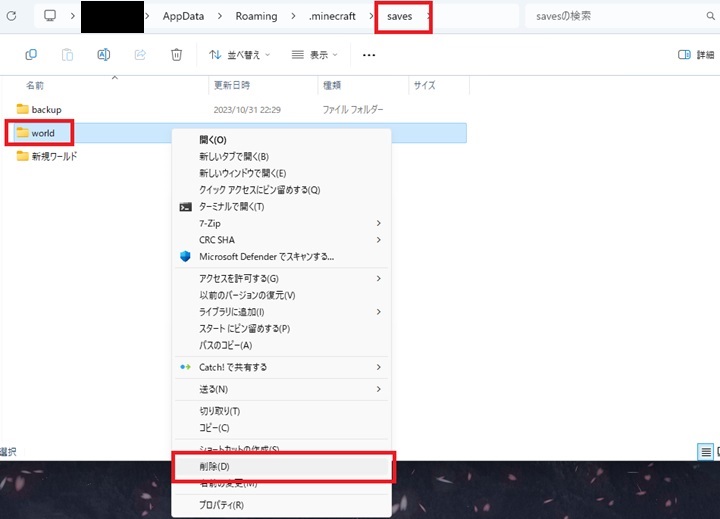Click the terminal icon beside ターミナルで開く
This screenshot has height=519, width=720.
[186, 207]
